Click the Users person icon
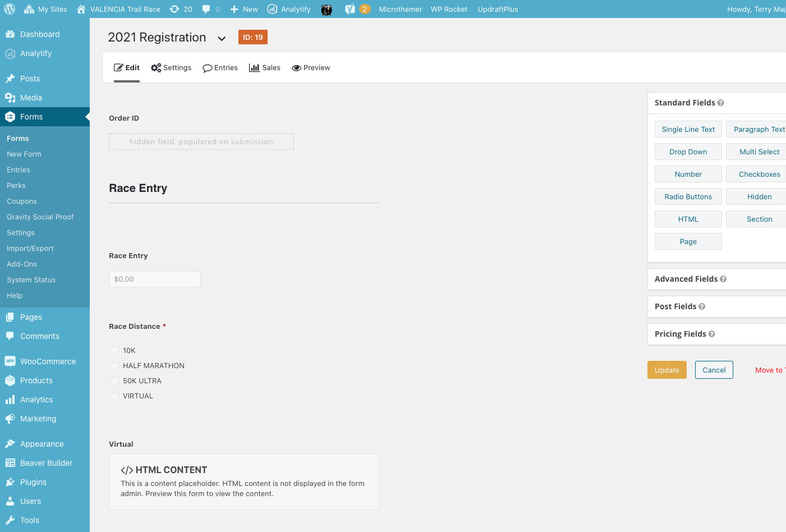Viewport: 786px width, 532px height. 10,501
